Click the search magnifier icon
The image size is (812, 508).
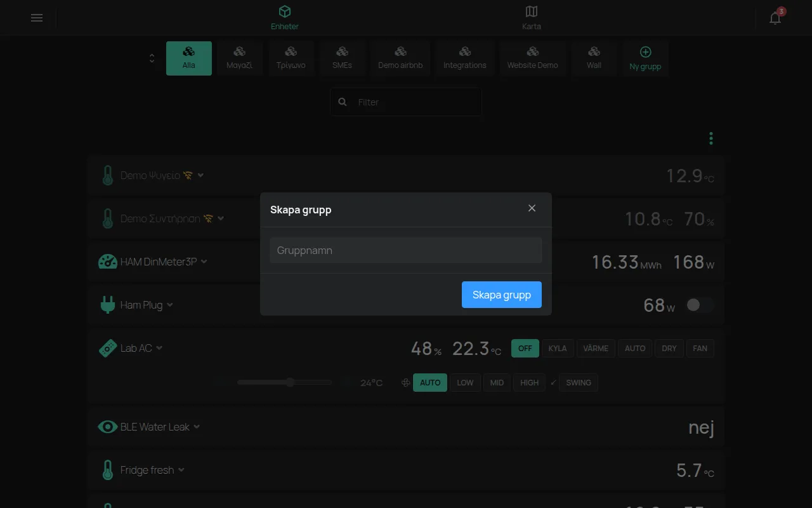click(x=343, y=102)
